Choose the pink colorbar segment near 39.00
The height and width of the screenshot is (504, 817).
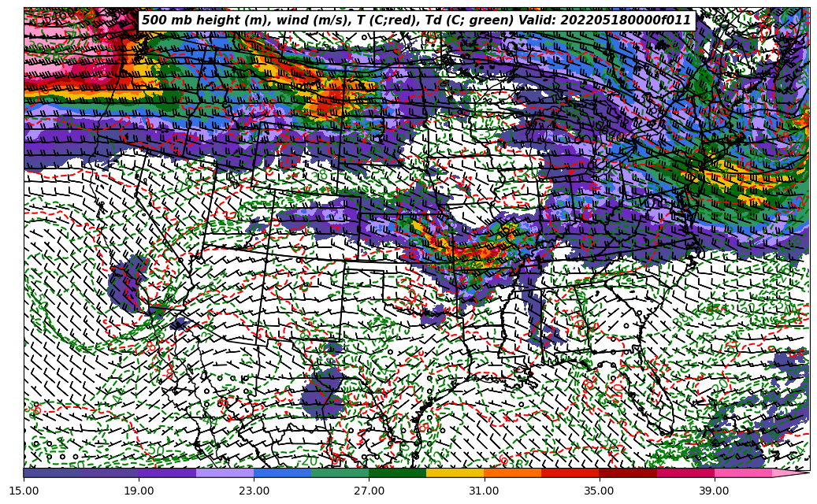pyautogui.click(x=742, y=472)
